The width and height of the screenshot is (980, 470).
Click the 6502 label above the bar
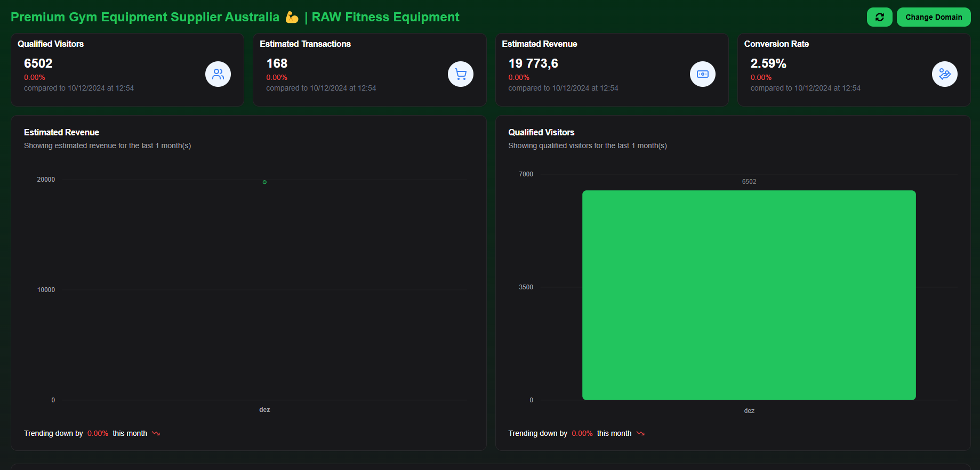(x=749, y=182)
